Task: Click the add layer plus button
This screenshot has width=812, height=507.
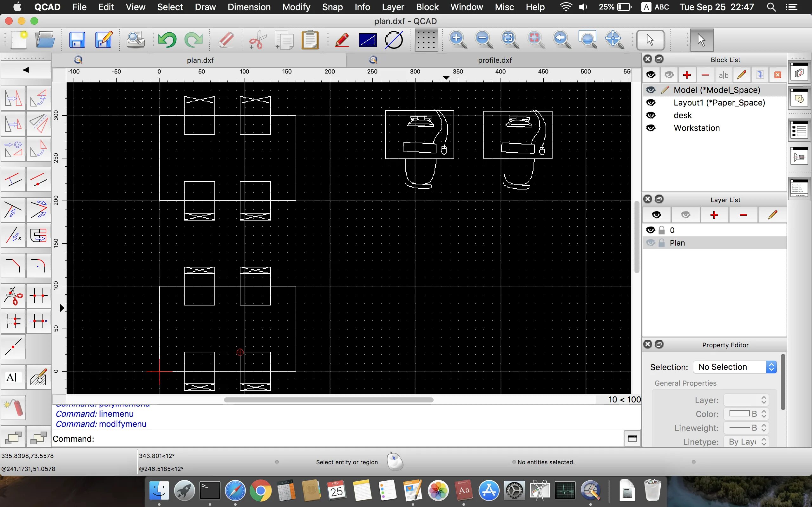Action: 714,215
